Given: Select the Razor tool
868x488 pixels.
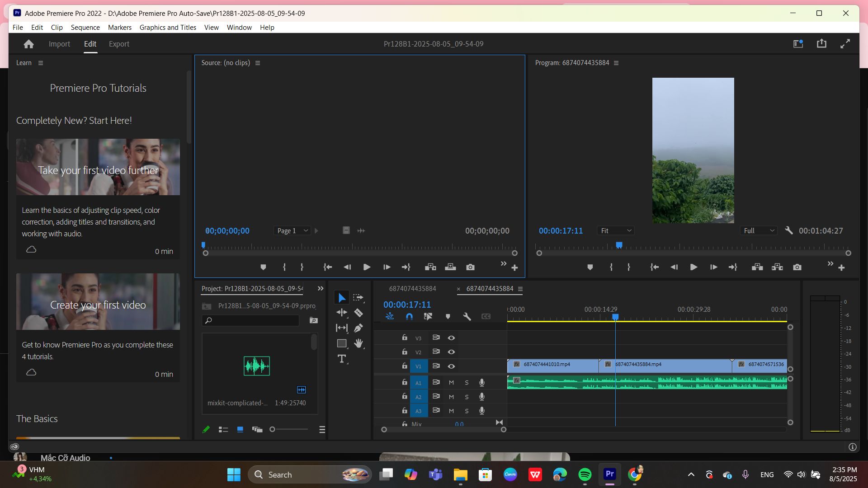Looking at the screenshot, I should click(359, 313).
